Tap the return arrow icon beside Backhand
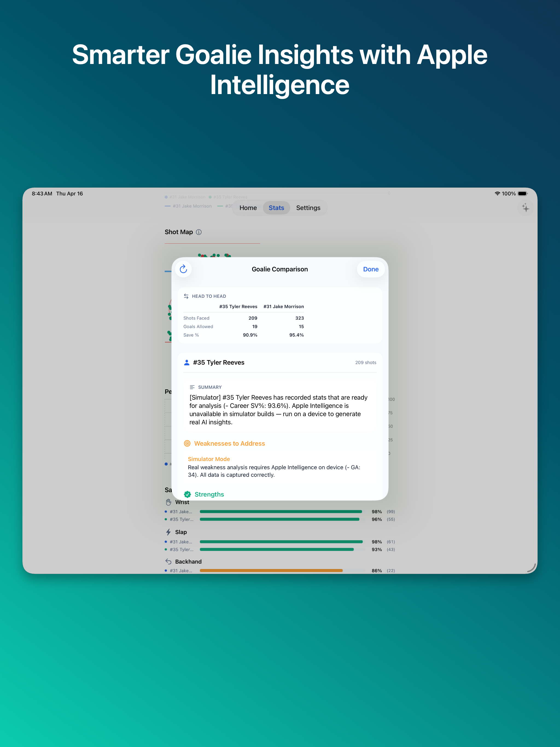 point(168,562)
